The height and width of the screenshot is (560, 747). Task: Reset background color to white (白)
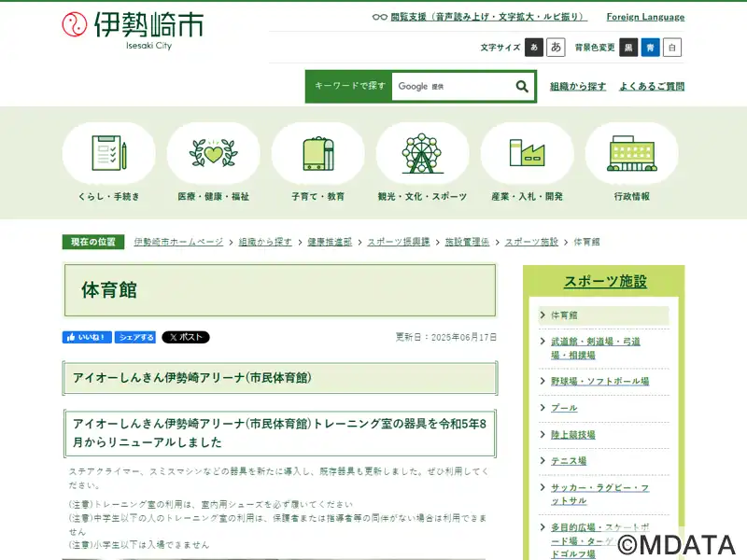pos(672,48)
